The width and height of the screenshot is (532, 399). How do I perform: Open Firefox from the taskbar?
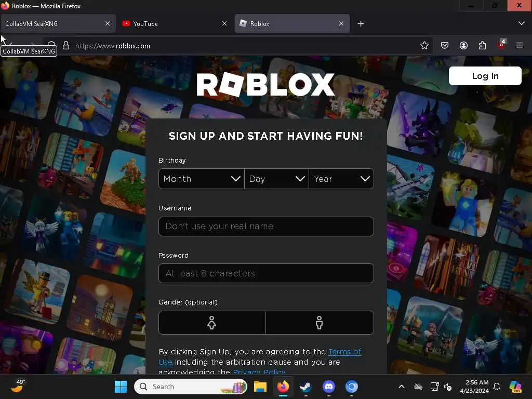click(283, 387)
